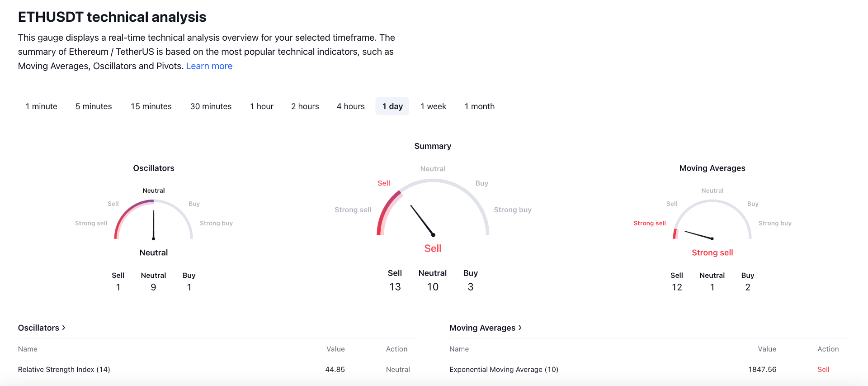Click the ETHUSDT technical analysis heading

(112, 17)
